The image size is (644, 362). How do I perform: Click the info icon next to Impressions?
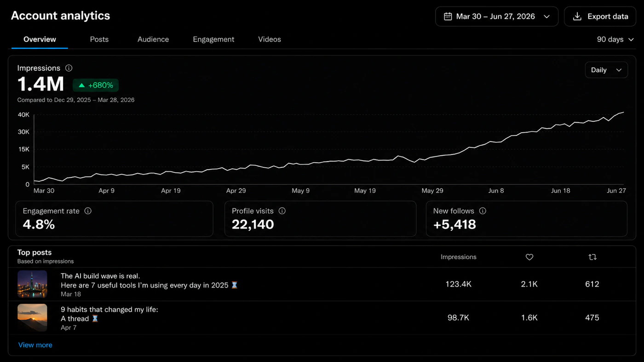pyautogui.click(x=69, y=68)
